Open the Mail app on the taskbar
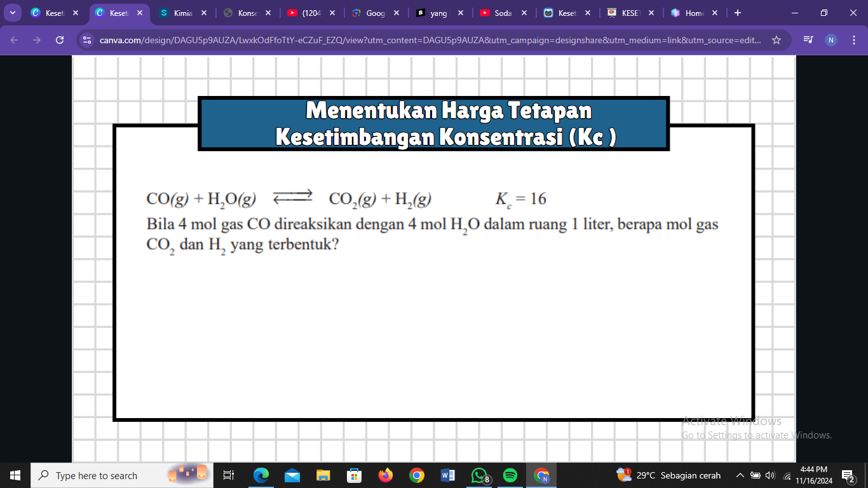This screenshot has height=488, width=868. point(292,475)
